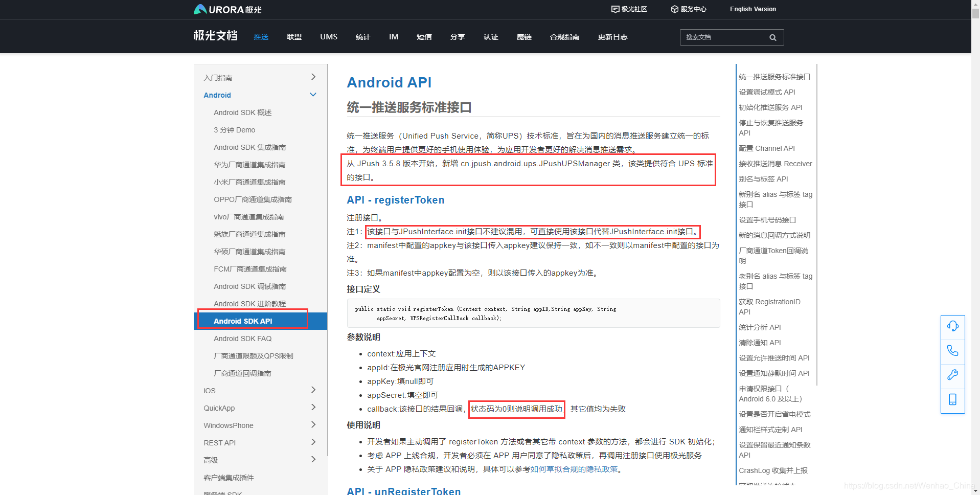Select the 统计 tab
Screen dimensions: 980x495
click(363, 37)
